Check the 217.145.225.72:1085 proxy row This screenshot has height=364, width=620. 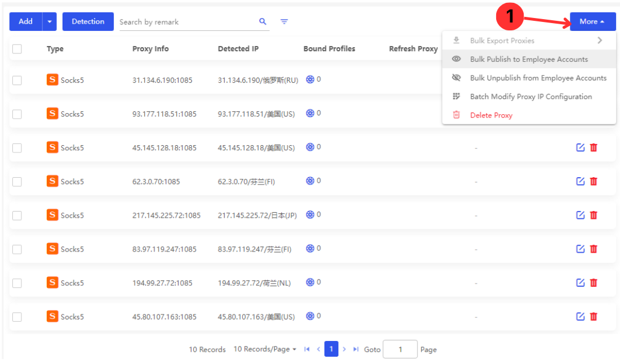coord(17,215)
